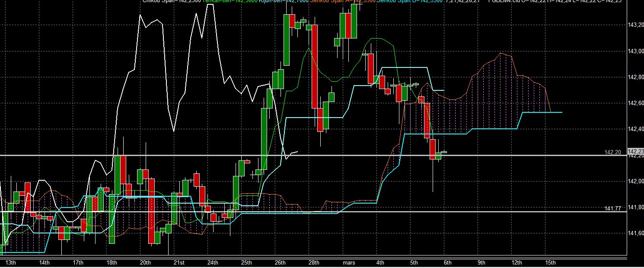Click the 143,00 price axis label
644x268 pixels.
point(635,51)
